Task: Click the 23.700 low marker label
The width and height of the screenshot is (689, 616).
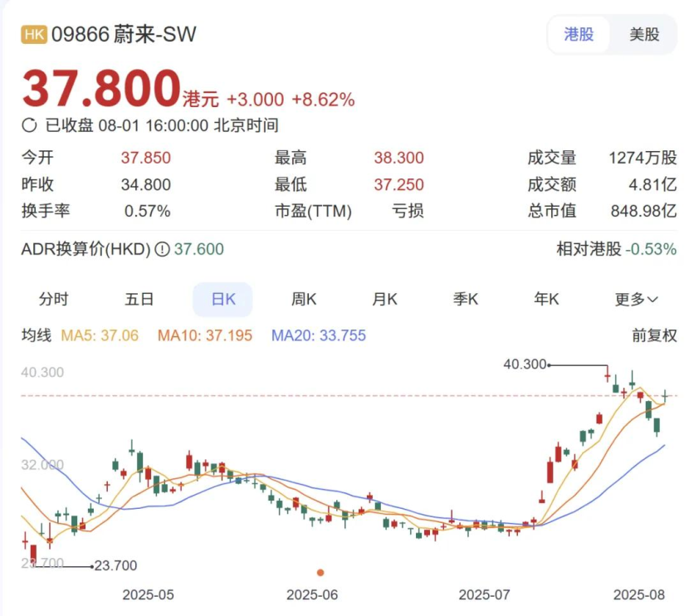Action: [116, 565]
